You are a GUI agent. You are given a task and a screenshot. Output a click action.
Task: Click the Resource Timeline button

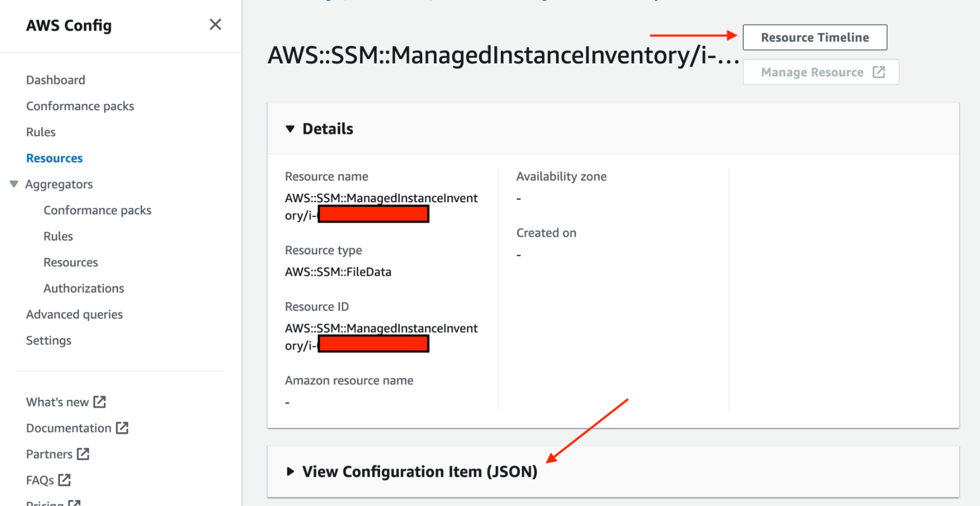point(814,37)
